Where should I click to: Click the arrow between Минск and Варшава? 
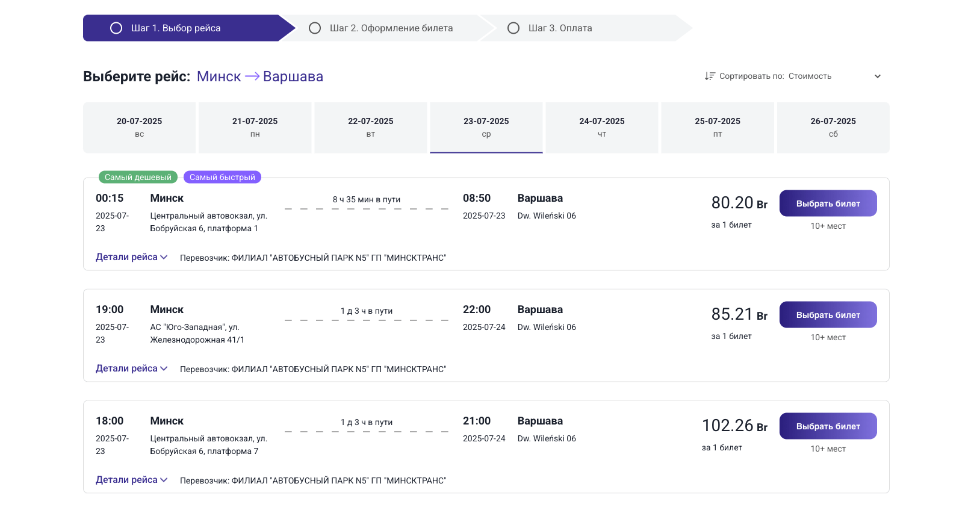click(252, 76)
